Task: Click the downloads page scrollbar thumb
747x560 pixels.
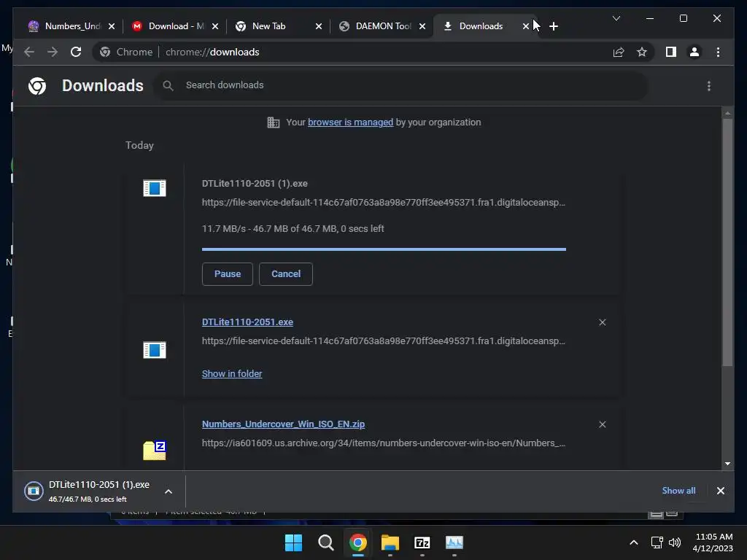Action: (x=727, y=242)
